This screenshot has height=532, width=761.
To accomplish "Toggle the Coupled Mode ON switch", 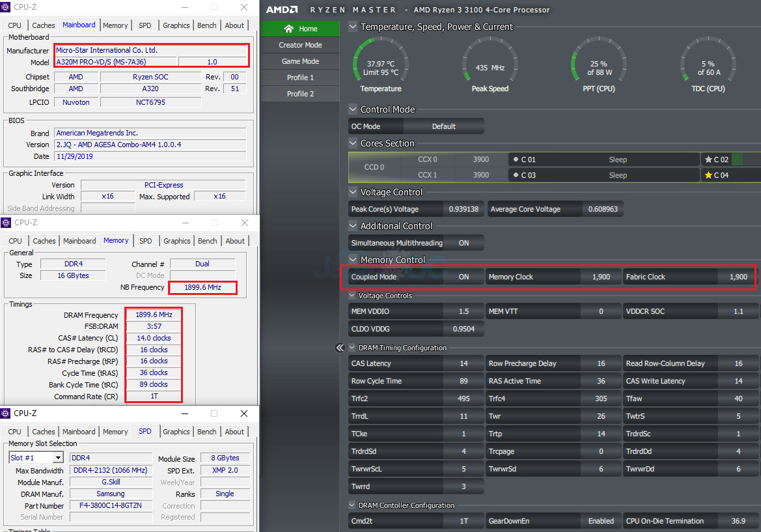I will coord(464,277).
